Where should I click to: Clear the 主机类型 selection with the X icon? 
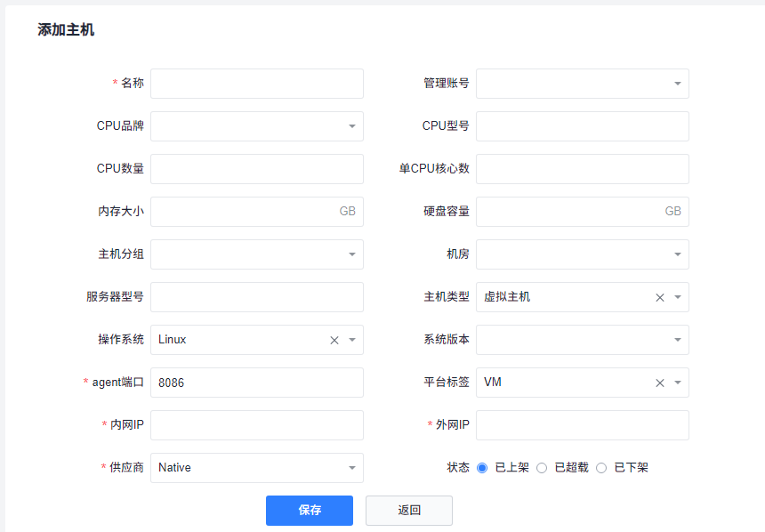pos(660,297)
